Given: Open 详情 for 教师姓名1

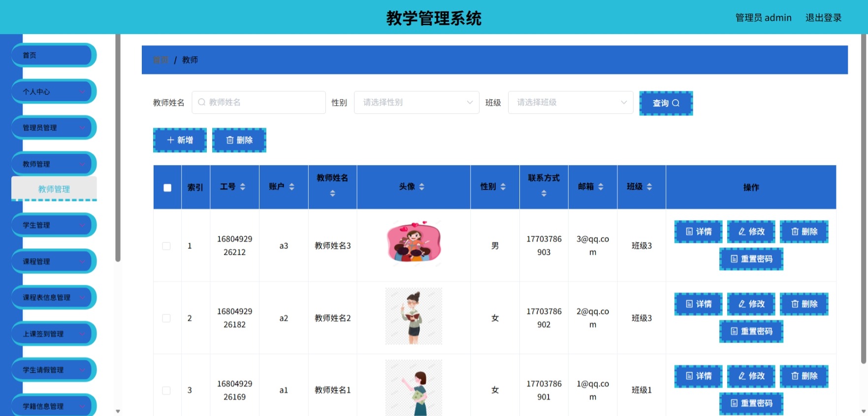Looking at the screenshot, I should point(698,376).
